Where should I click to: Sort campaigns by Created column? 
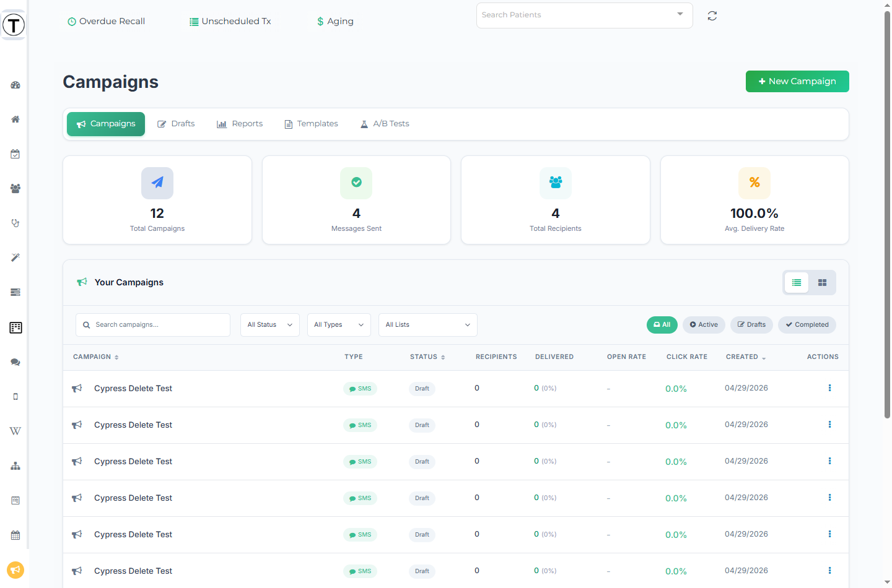tap(746, 357)
